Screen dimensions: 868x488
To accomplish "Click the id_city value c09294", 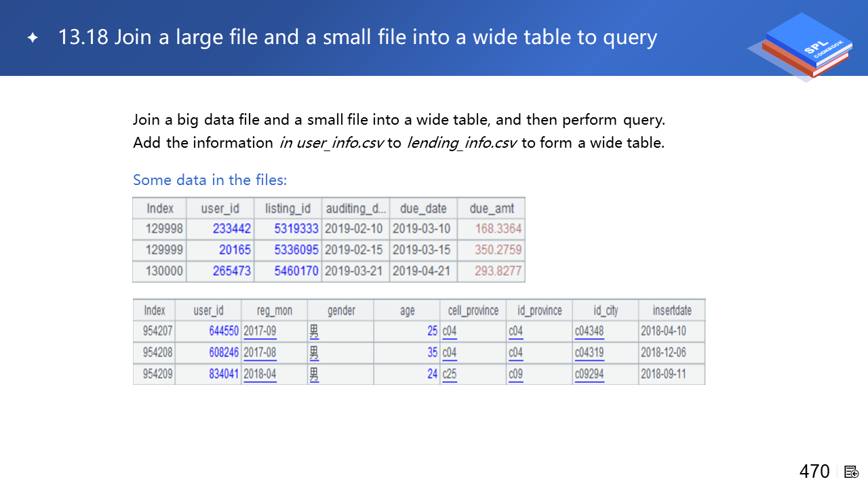I will point(589,374).
